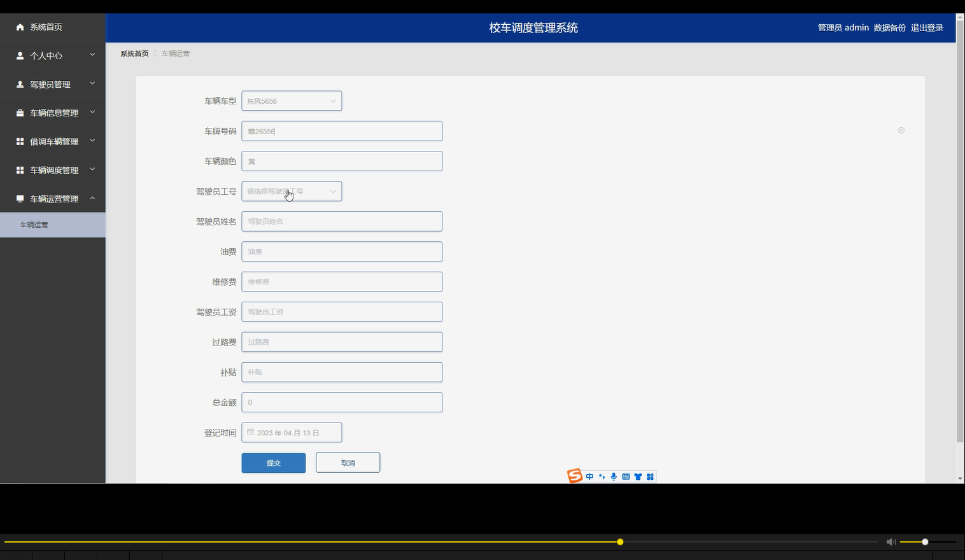Open the 驾驶员工号 selection dropdown
Viewport: 965px width, 560px height.
point(292,191)
